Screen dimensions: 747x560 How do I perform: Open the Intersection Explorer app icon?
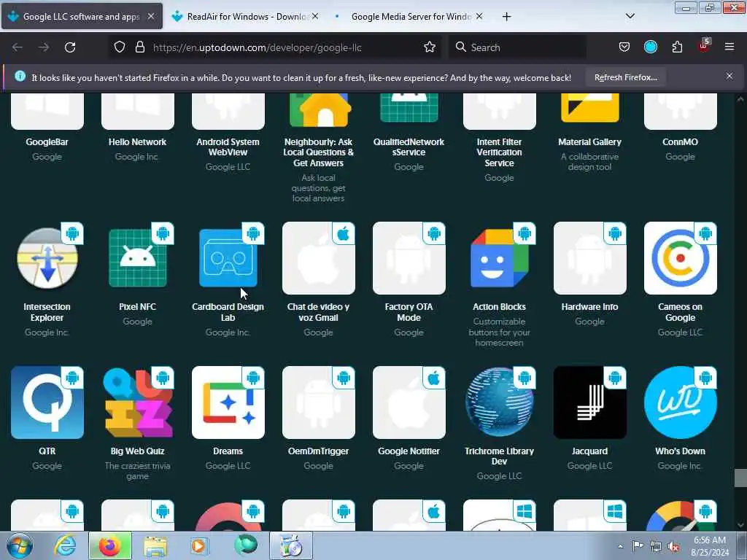coord(47,258)
